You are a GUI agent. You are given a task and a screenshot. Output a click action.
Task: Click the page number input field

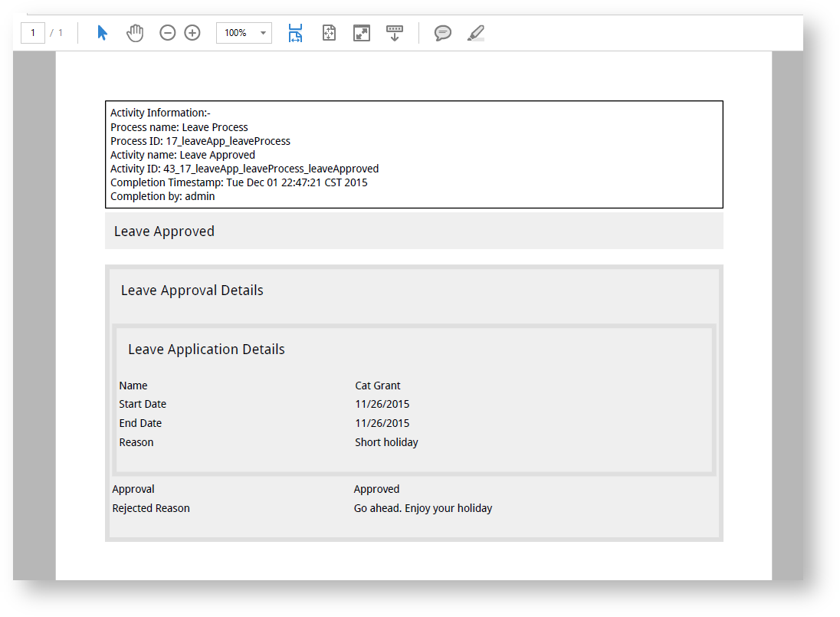coord(33,33)
